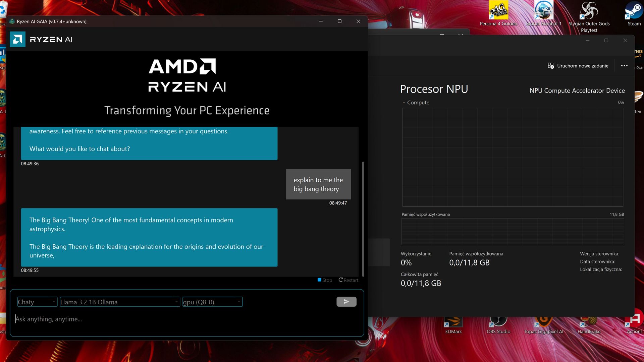Close the Task Manager window
This screenshot has width=644, height=362.
(625, 41)
